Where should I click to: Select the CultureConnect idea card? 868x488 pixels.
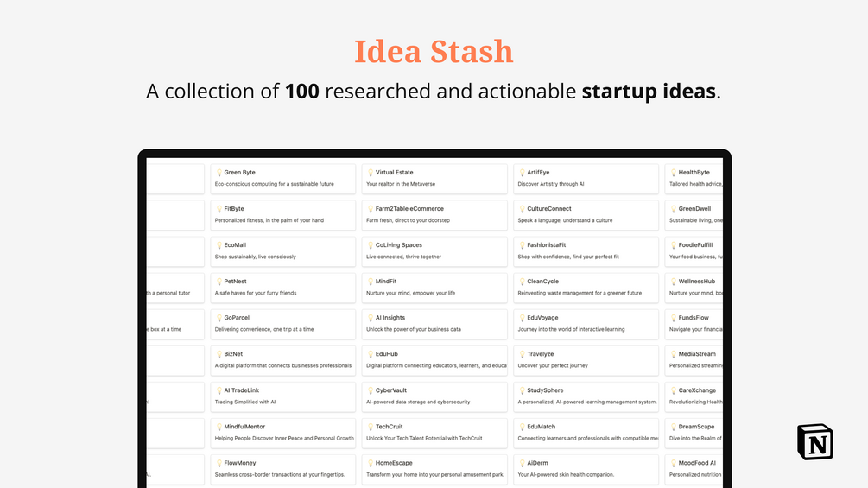pos(586,215)
